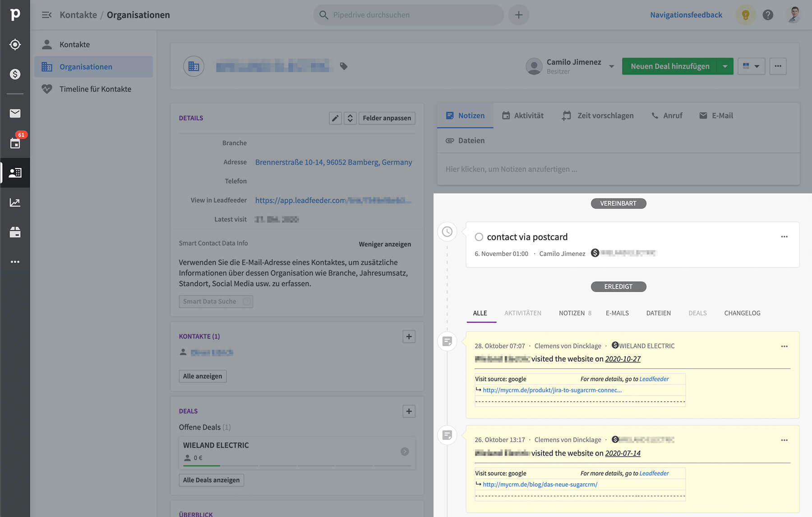This screenshot has width=812, height=517.
Task: Open the Brennerstraße address link
Action: coord(333,162)
